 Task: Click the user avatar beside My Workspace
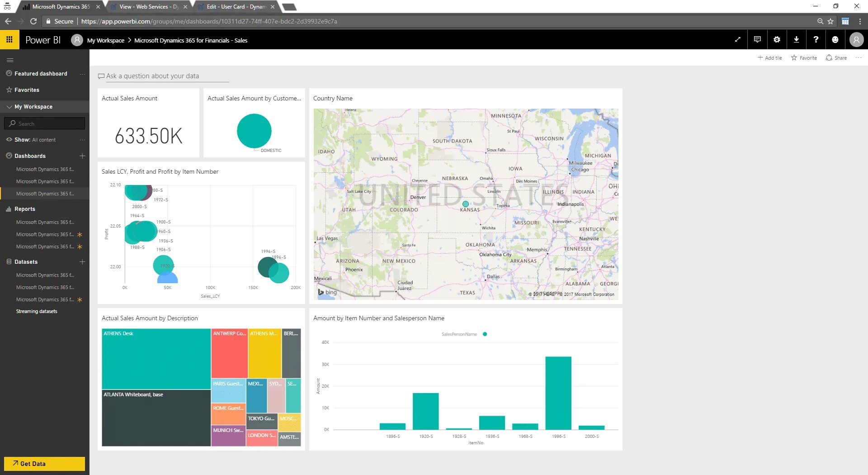[x=77, y=40]
